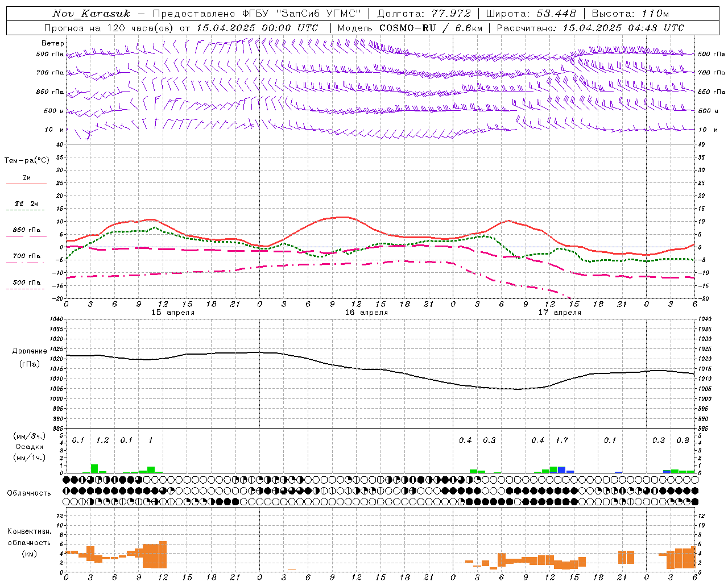Select the Широта: 53.448 value
This screenshot has width=728, height=582.
tap(531, 14)
